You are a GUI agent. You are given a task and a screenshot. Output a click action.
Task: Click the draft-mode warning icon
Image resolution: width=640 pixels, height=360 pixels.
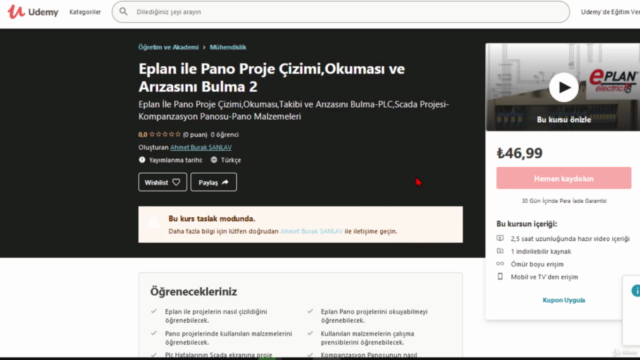click(x=153, y=223)
